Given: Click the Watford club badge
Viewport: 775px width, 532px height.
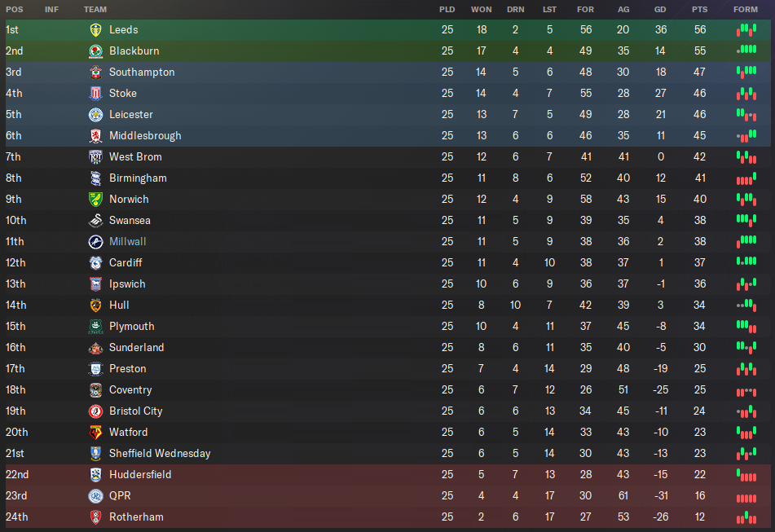Looking at the screenshot, I should point(95,433).
